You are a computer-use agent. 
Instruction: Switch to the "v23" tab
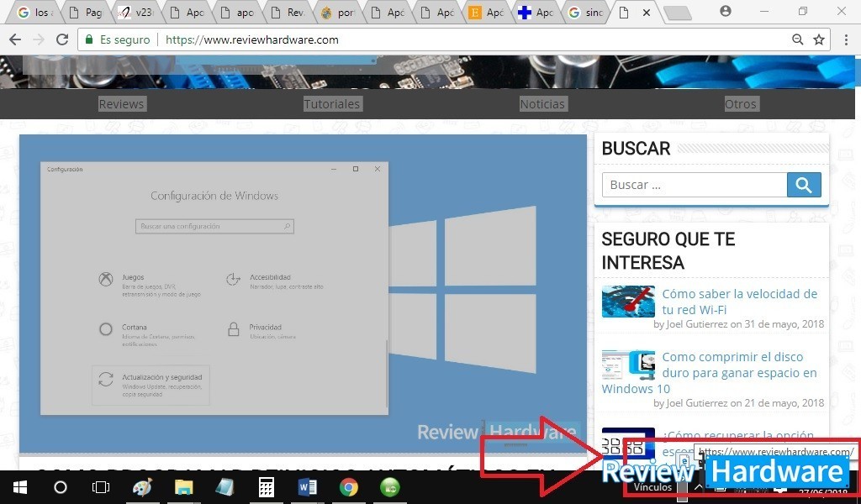click(135, 13)
